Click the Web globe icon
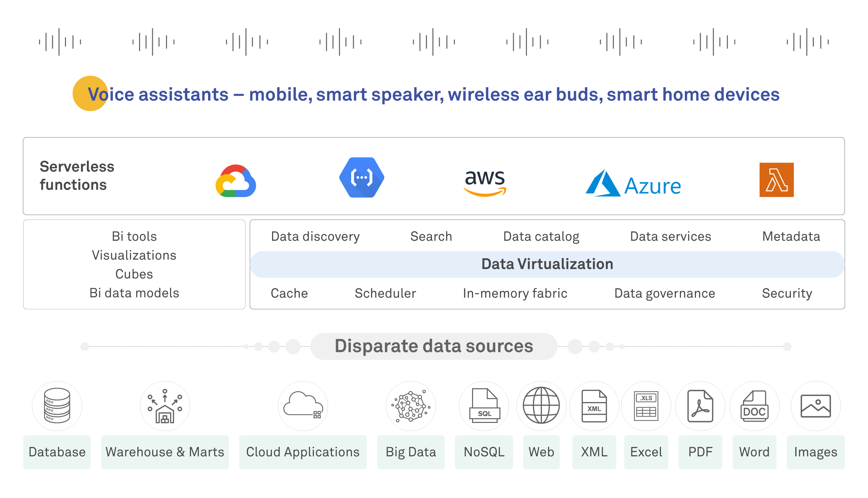 tap(541, 406)
